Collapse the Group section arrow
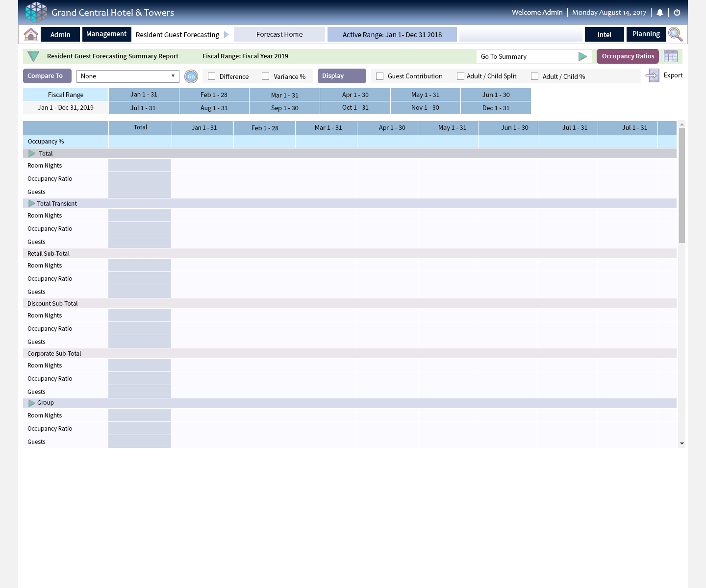 pyautogui.click(x=32, y=403)
